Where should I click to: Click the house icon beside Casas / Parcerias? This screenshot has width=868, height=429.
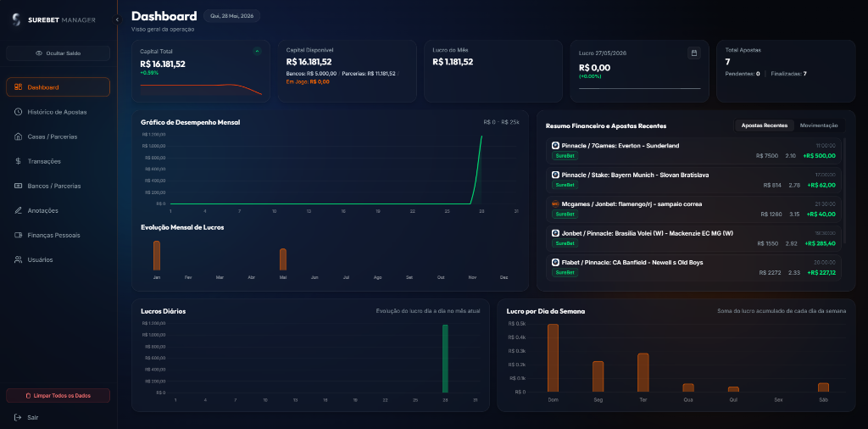19,136
